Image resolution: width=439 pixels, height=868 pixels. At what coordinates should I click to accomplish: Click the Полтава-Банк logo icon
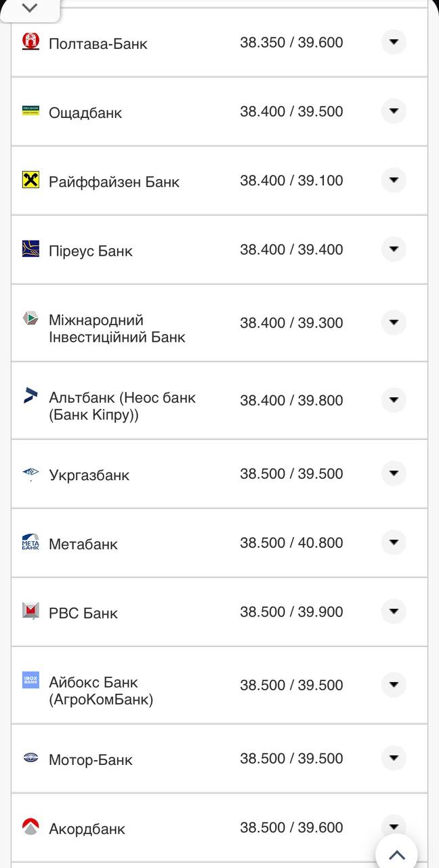30,42
